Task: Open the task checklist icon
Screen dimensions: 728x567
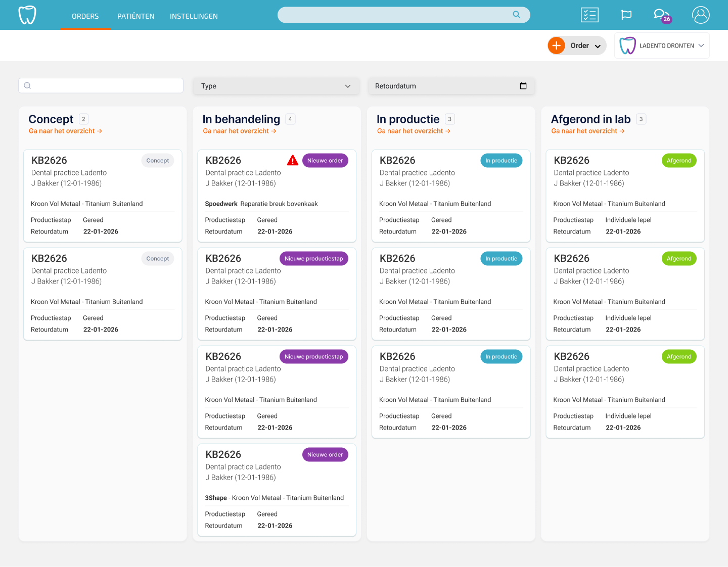Action: coord(589,15)
